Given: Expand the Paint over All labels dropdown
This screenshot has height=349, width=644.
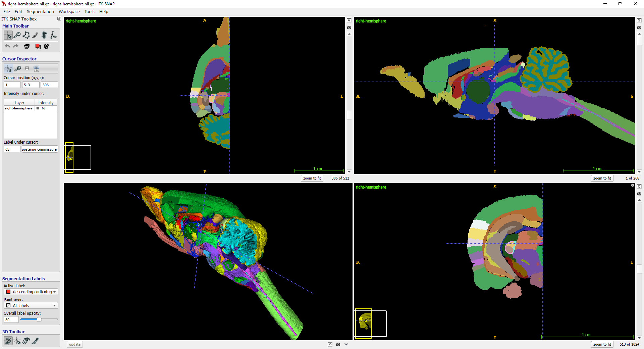Looking at the screenshot, I should pos(31,306).
